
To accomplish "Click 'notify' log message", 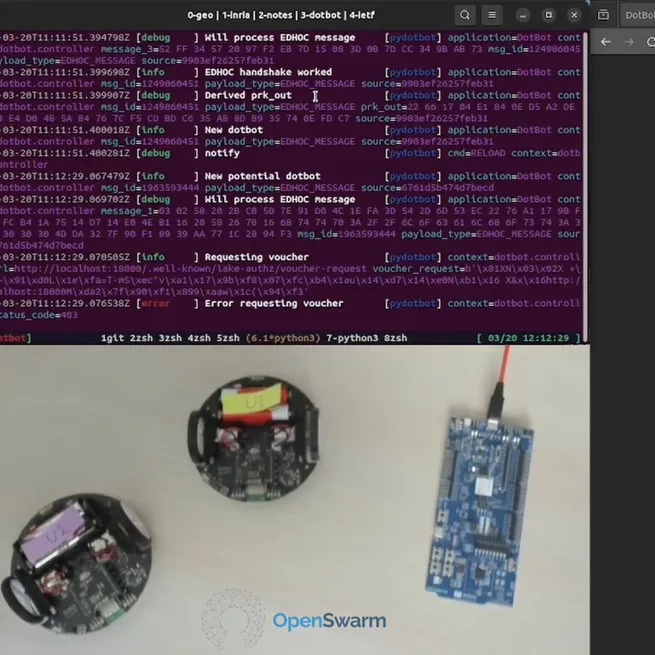I will point(222,153).
